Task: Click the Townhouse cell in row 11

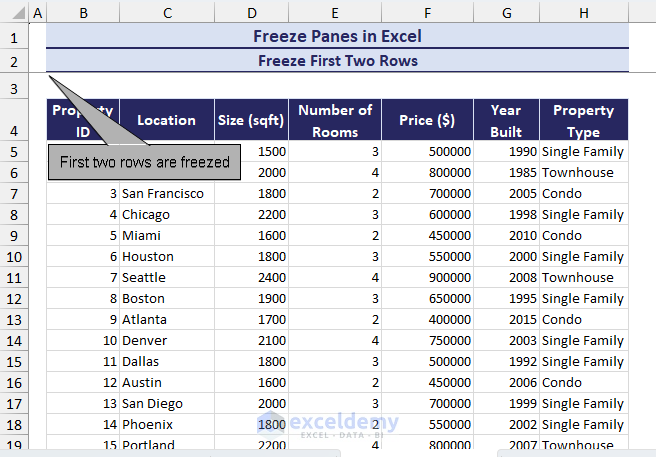Action: pos(584,277)
